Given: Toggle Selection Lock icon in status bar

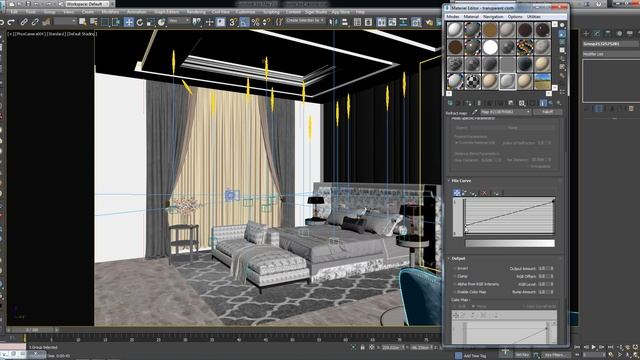Looking at the screenshot, I should tap(362, 347).
